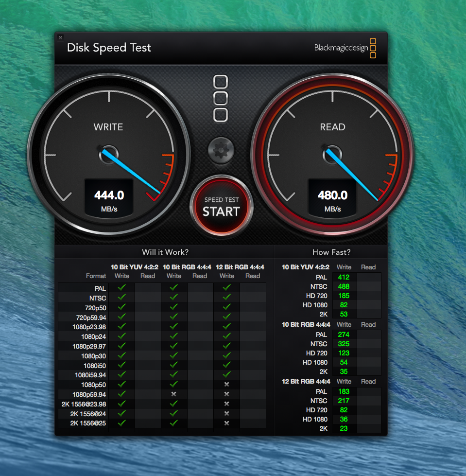
Task: Click 2K 1556@24 cross under 12 Bit RGB
Action: tap(226, 413)
